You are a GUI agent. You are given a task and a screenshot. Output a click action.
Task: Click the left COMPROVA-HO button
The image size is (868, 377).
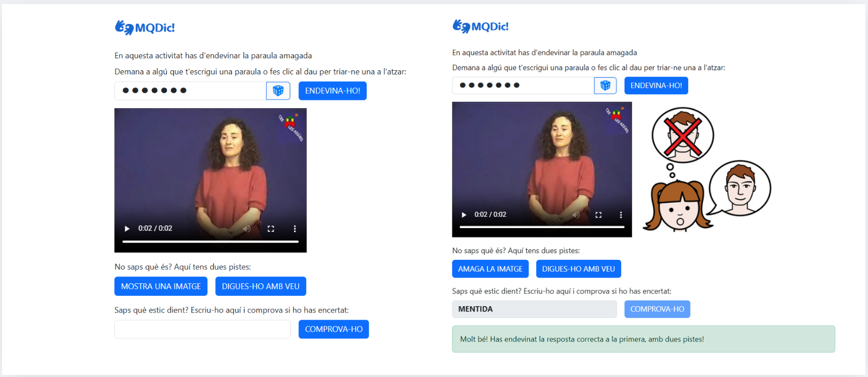click(x=333, y=329)
